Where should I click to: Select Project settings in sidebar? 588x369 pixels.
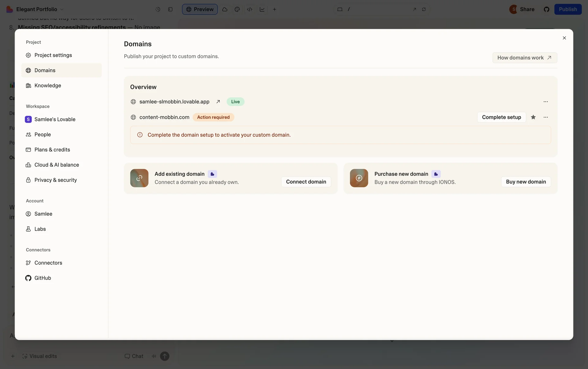click(x=53, y=55)
